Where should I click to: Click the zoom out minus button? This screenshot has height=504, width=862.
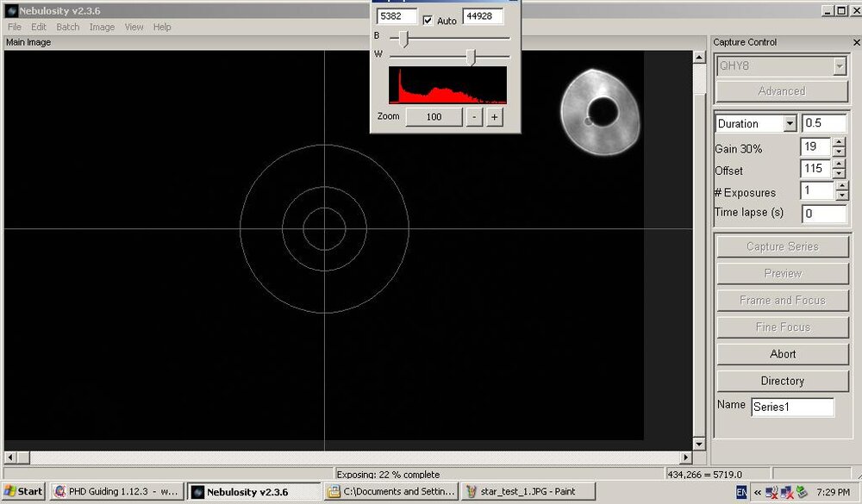tap(474, 117)
